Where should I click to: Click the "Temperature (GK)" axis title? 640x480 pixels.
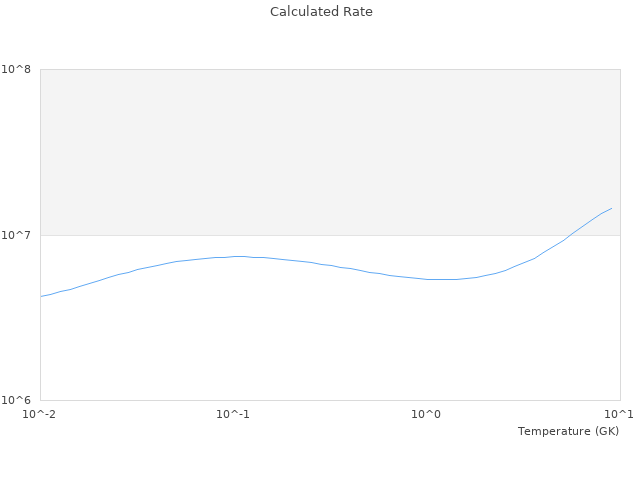coord(568,431)
